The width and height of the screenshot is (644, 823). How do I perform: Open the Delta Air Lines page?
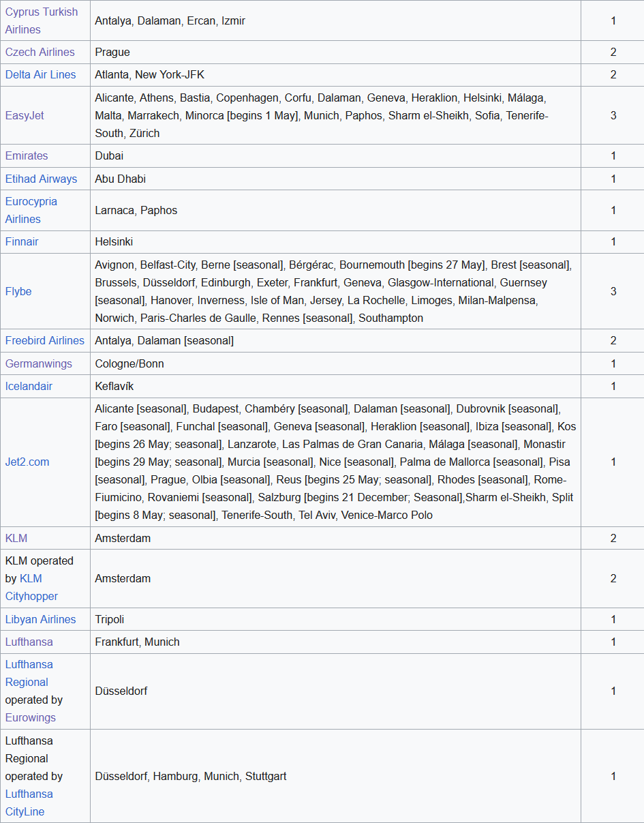[x=40, y=74]
